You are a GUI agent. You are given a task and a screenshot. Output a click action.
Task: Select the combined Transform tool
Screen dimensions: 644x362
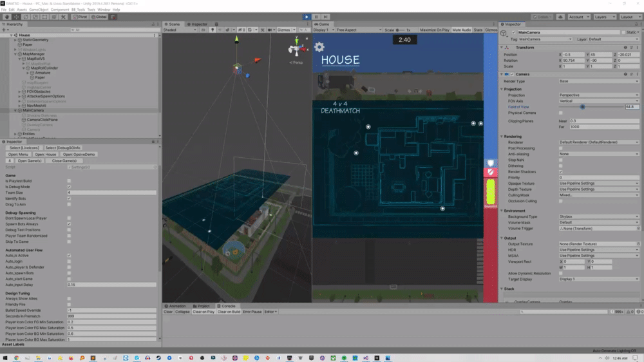coord(54,17)
